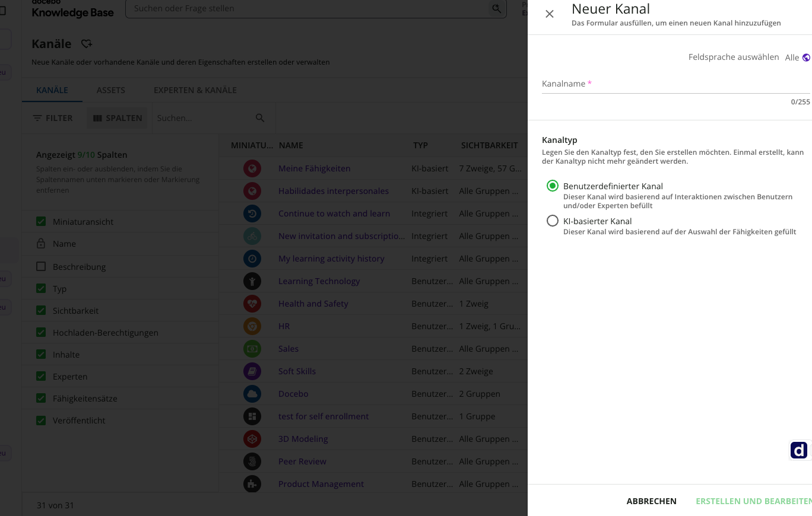The height and width of the screenshot is (516, 812).
Task: Toggle the Spalten columns panel
Action: pyautogui.click(x=118, y=118)
